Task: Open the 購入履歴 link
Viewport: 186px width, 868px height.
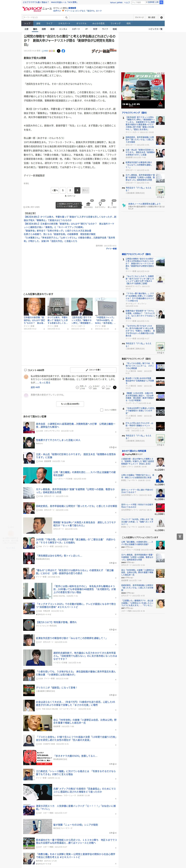Action: click(152, 18)
